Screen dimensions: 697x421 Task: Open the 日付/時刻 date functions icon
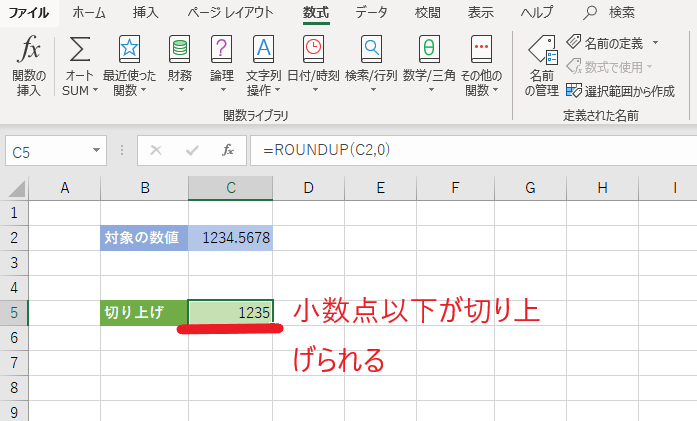click(x=313, y=49)
